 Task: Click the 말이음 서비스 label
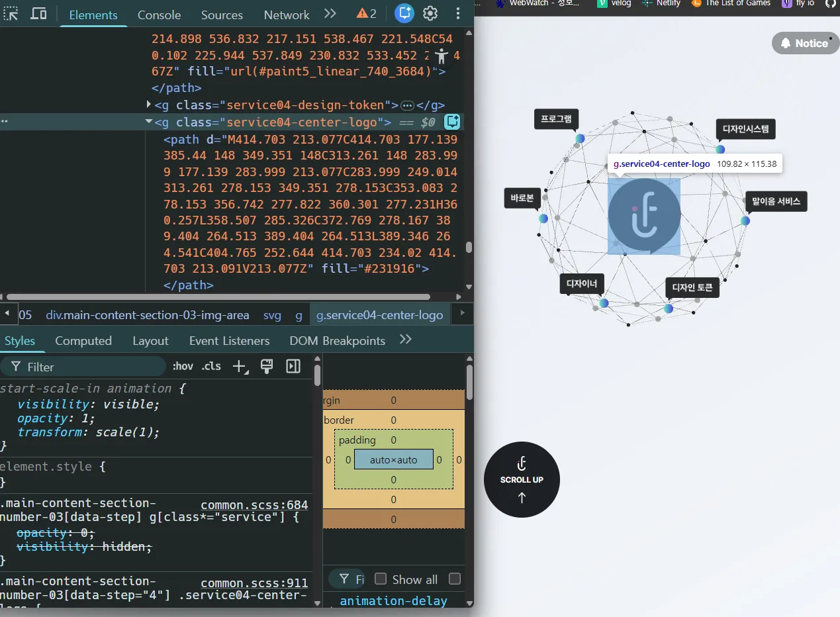(776, 201)
